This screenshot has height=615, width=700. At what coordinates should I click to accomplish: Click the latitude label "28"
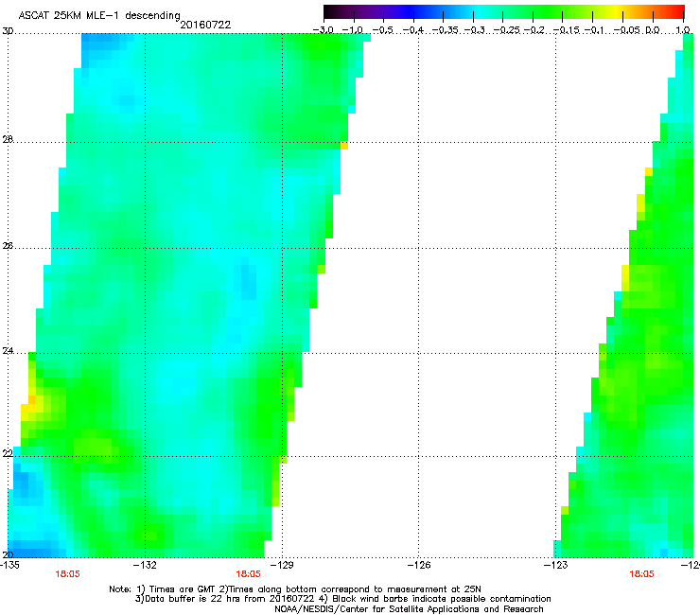pos(8,140)
